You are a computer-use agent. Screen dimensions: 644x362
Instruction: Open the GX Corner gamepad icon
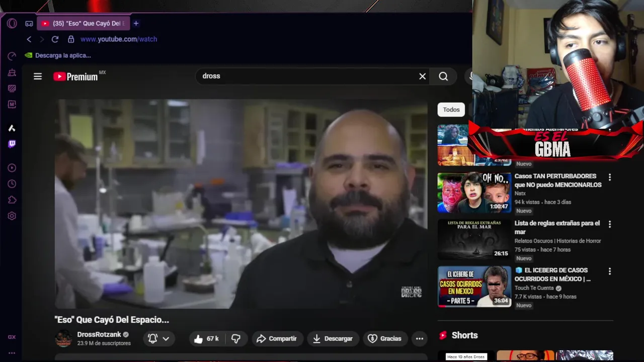pos(29,24)
